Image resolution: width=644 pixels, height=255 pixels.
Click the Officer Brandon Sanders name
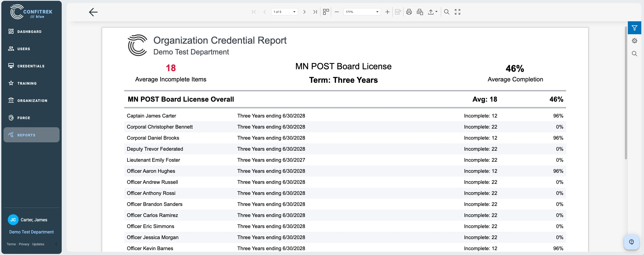click(x=155, y=204)
